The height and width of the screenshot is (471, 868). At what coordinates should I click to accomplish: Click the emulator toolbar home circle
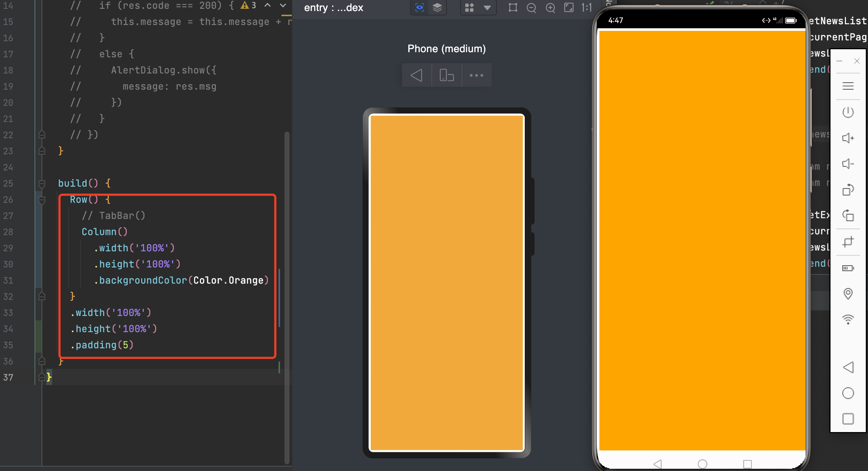pyautogui.click(x=848, y=393)
